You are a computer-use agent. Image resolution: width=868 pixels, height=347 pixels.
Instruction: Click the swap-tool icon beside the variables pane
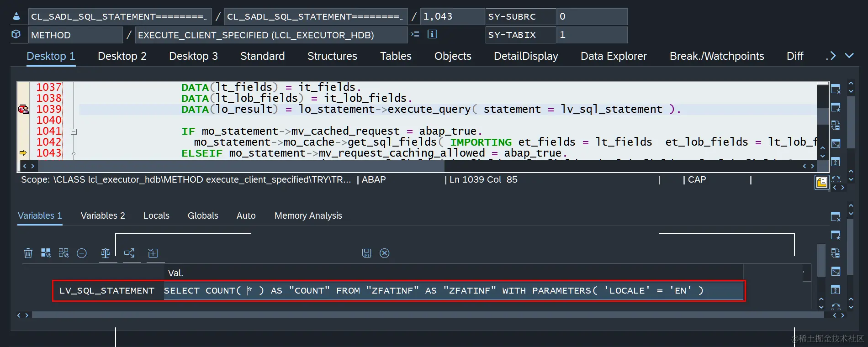pos(836,253)
